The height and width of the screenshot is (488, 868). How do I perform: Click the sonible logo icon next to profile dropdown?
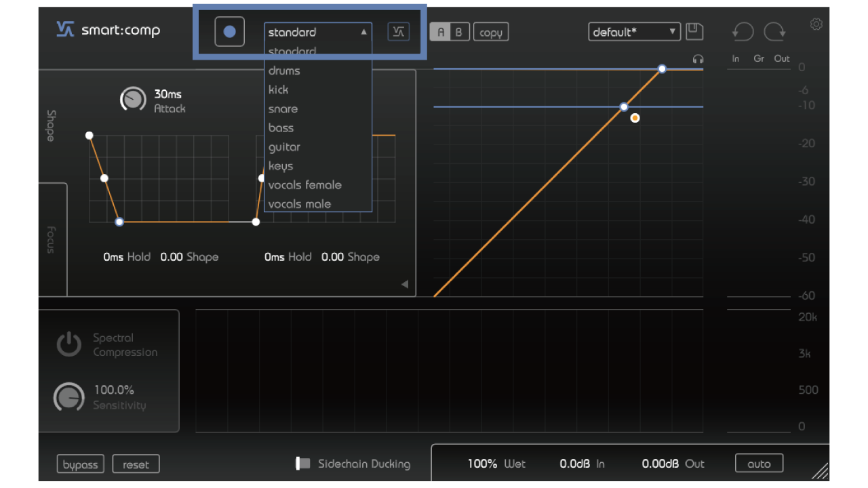click(x=398, y=31)
